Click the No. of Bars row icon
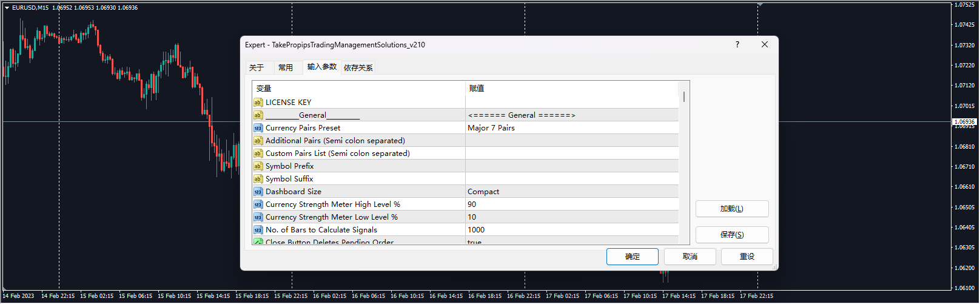This screenshot has height=304, width=980. (258, 230)
